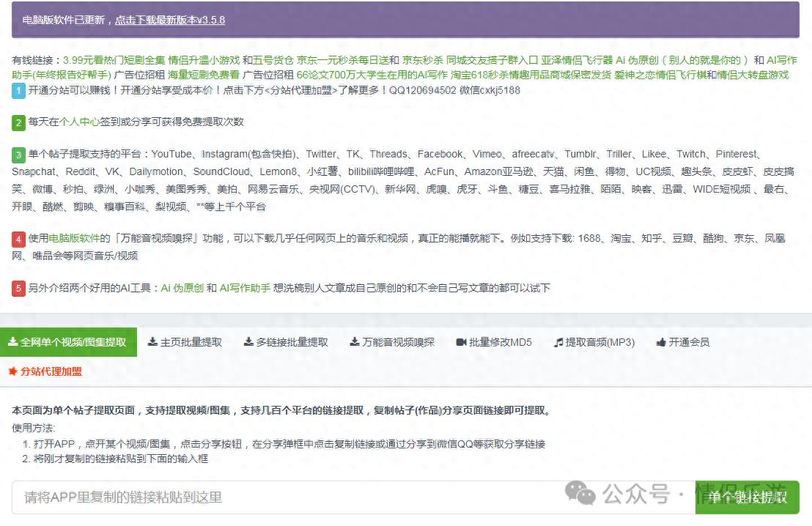This screenshot has height=526, width=812.
Task: Click the download link for version v3.5.8
Action: coord(170,21)
